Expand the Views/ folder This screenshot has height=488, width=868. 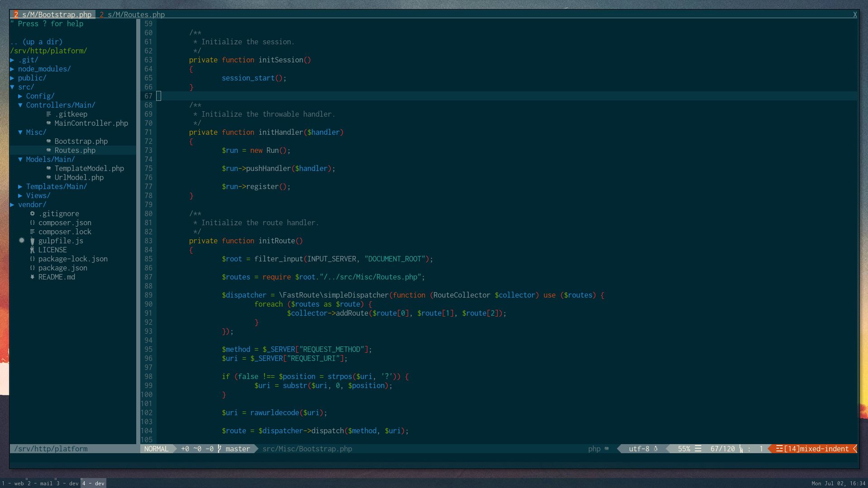tap(37, 195)
